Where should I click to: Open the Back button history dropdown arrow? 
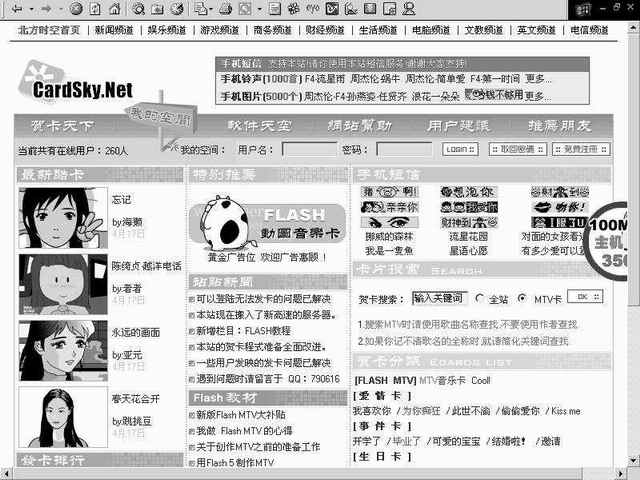pyautogui.click(x=31, y=8)
